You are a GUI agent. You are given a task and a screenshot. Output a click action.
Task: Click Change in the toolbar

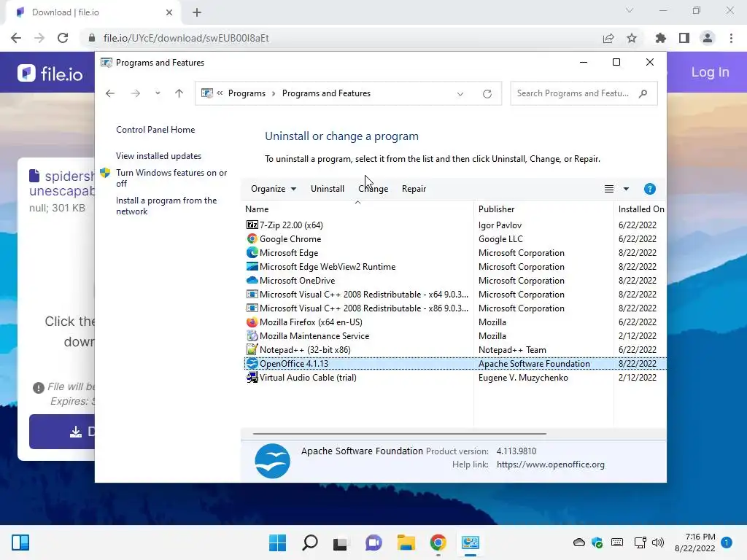tap(373, 189)
